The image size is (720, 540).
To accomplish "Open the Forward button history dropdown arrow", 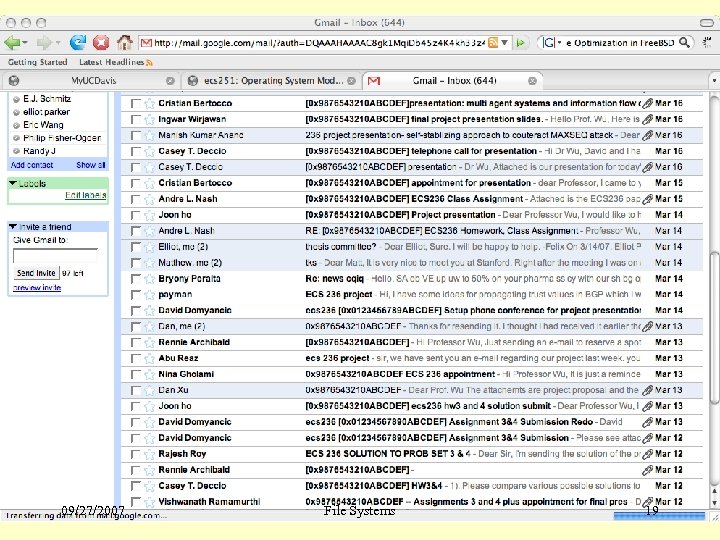I will (x=58, y=43).
